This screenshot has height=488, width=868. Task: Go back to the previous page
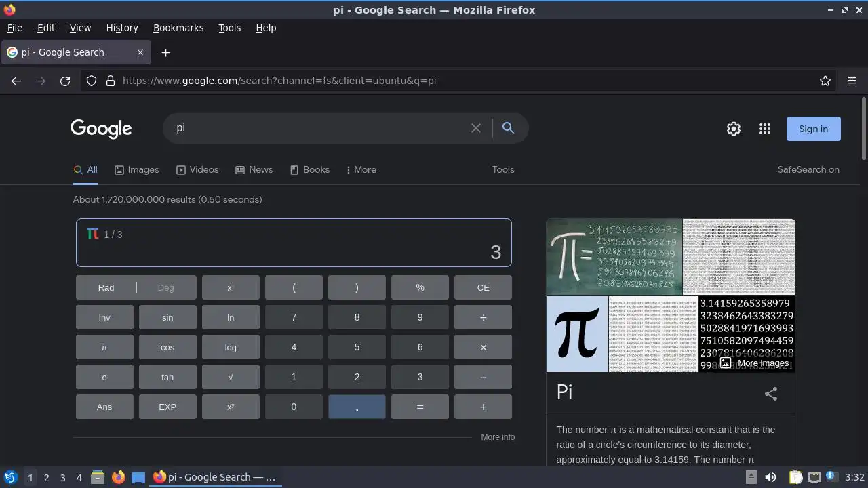click(x=16, y=81)
